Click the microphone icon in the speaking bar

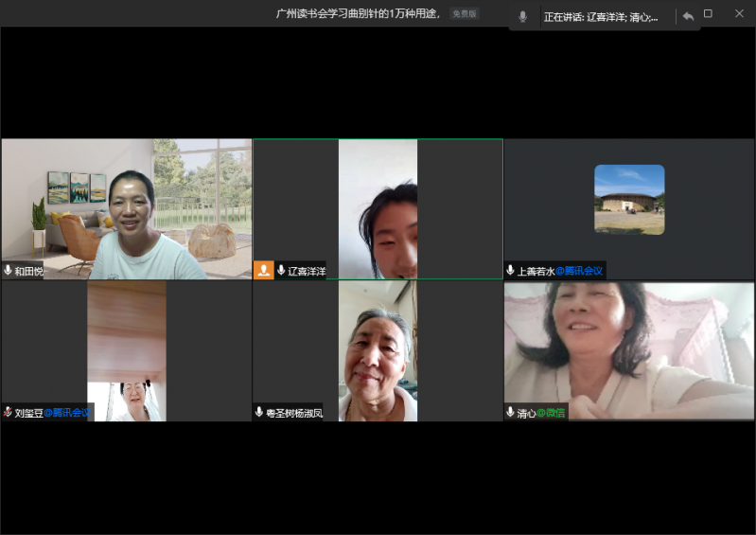[x=522, y=17]
